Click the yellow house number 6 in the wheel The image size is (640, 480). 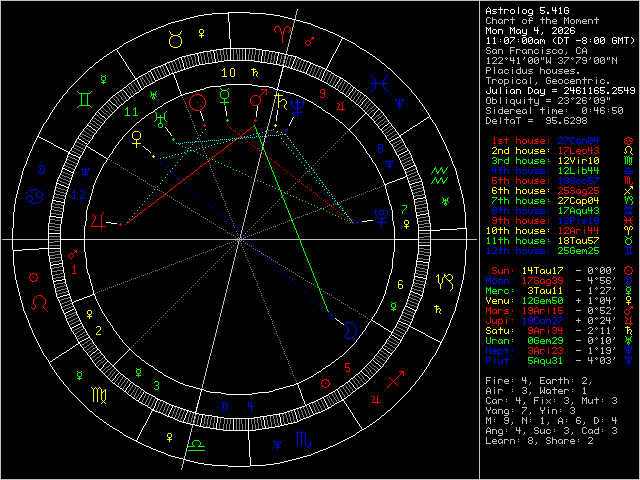coord(400,285)
